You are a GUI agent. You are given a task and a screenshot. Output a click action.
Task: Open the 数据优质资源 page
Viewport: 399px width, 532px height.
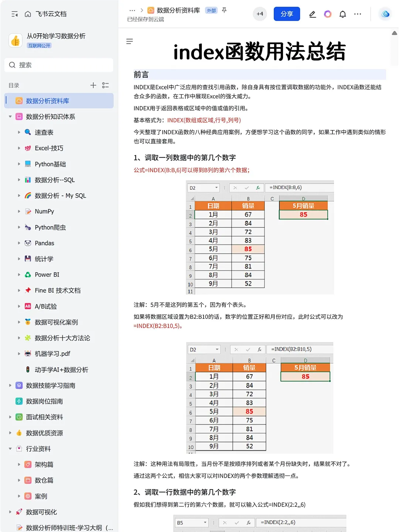coord(44,433)
